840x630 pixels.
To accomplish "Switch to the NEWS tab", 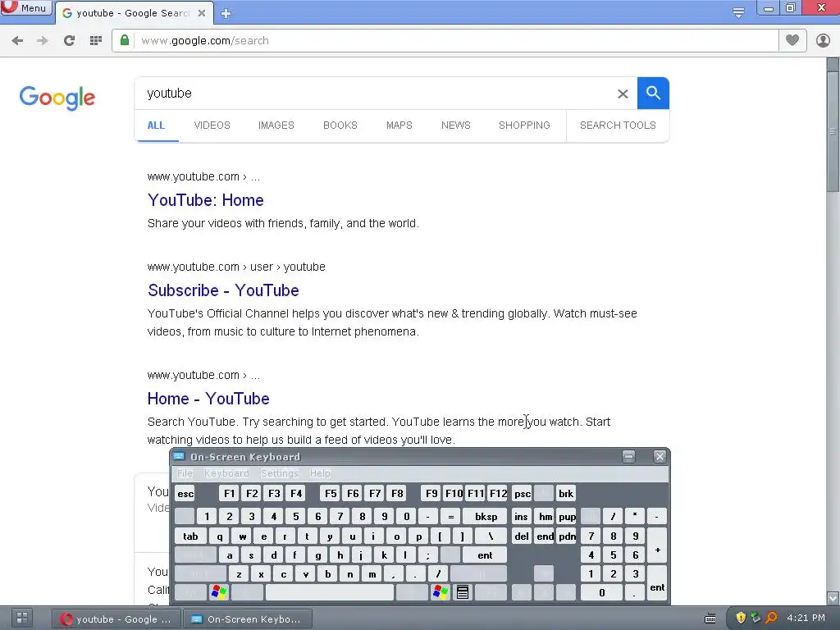I will click(x=456, y=126).
